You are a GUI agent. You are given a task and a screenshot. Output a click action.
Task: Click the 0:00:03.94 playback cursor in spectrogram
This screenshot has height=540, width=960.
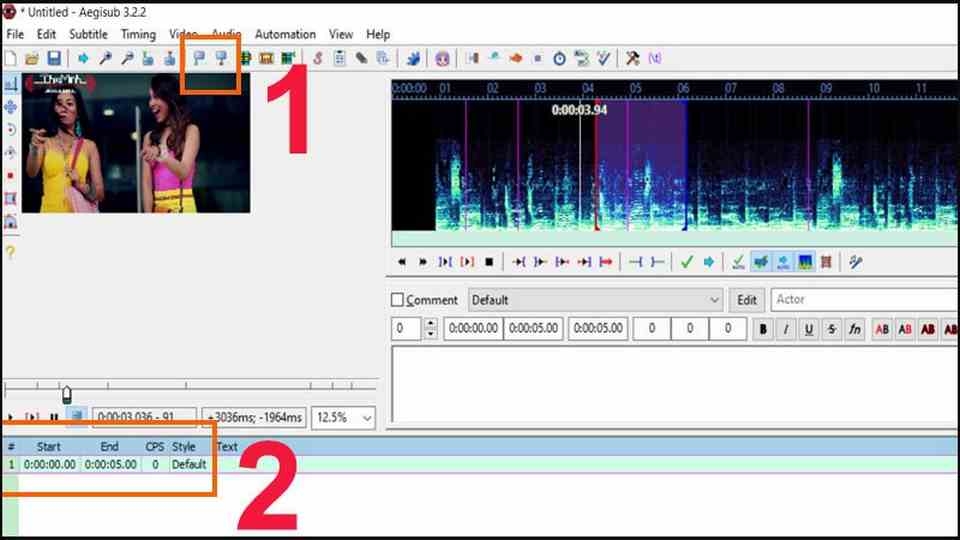click(x=580, y=165)
